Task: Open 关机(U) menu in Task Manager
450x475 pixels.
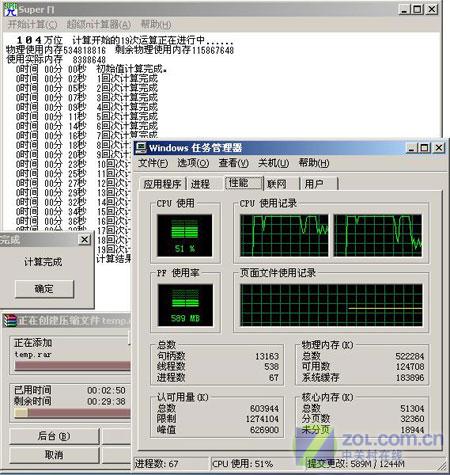Action: (274, 163)
